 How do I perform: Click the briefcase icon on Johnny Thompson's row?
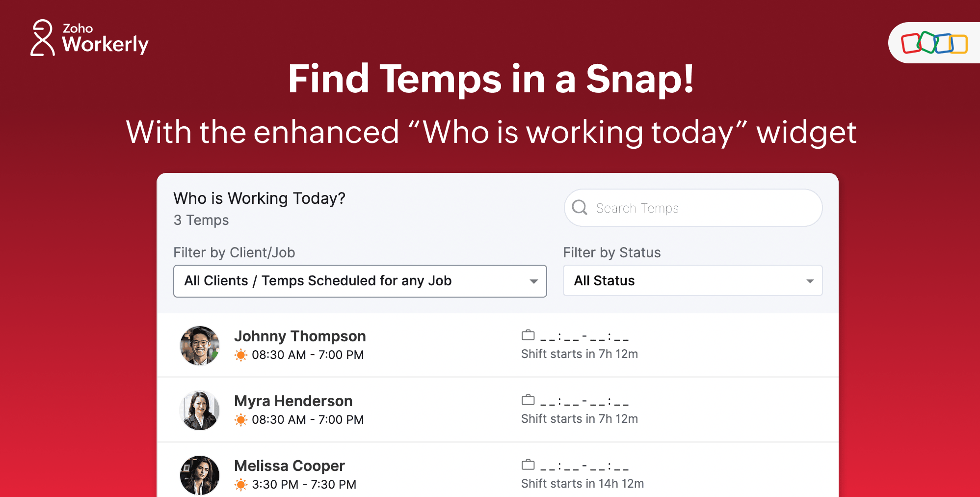pyautogui.click(x=528, y=334)
